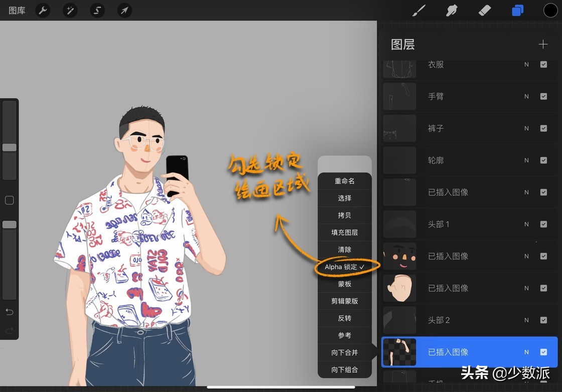This screenshot has height=392, width=562.
Task: Open the 图库 gallery
Action: 17,10
